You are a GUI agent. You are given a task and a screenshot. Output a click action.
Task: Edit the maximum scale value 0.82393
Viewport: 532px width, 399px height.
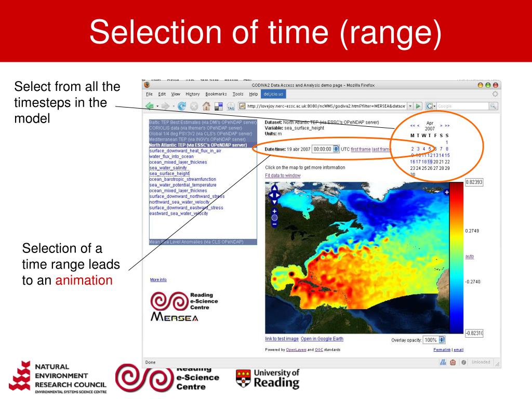(x=474, y=182)
